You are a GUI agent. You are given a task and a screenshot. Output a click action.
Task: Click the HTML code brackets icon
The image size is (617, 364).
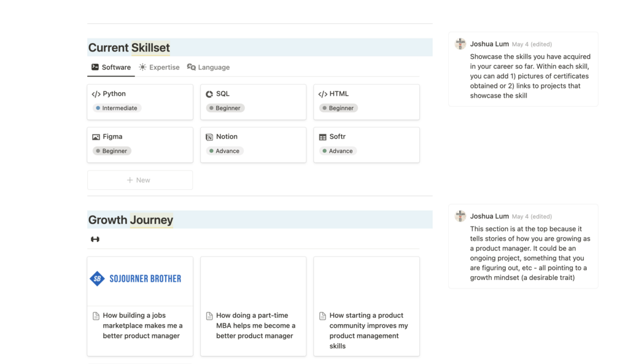pyautogui.click(x=322, y=94)
